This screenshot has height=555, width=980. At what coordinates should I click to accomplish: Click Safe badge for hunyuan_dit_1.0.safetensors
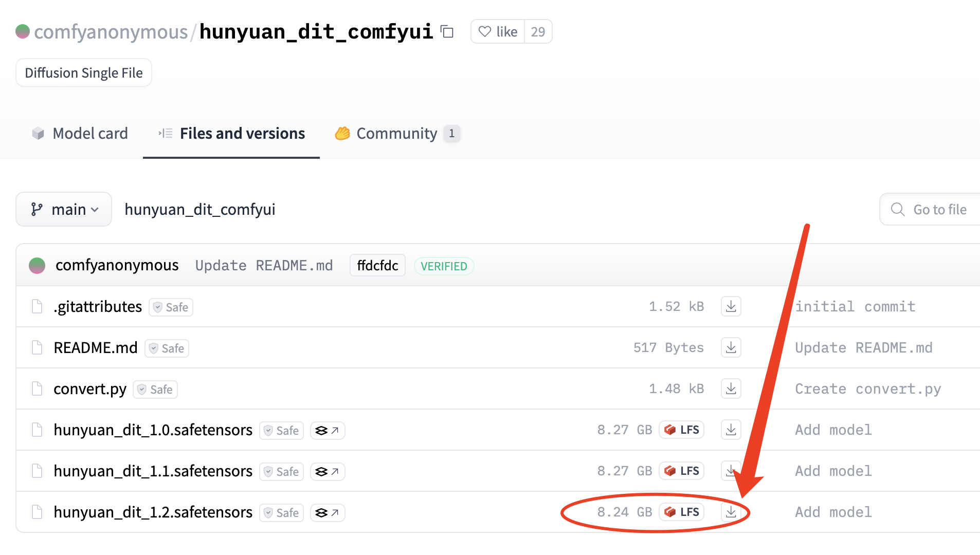(282, 431)
